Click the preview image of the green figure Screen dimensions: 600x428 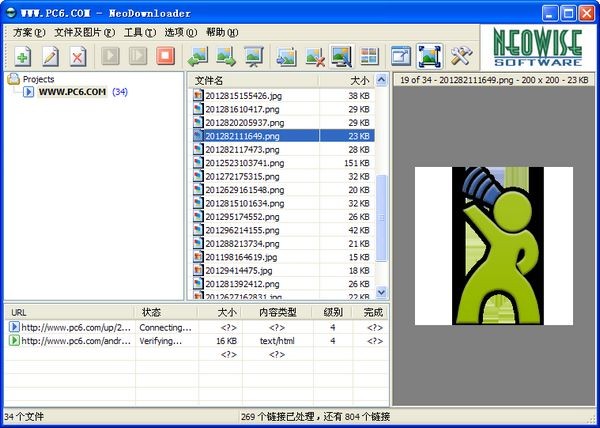coord(494,246)
